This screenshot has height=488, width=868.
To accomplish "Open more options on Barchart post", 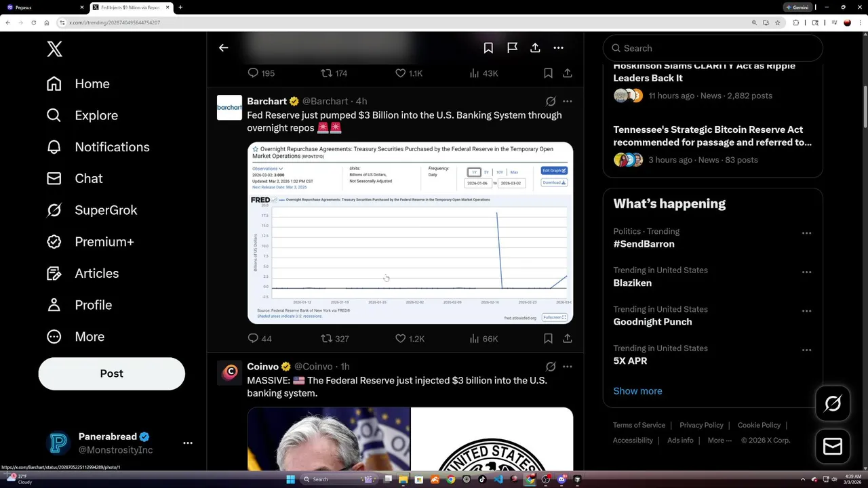I will pos(567,102).
